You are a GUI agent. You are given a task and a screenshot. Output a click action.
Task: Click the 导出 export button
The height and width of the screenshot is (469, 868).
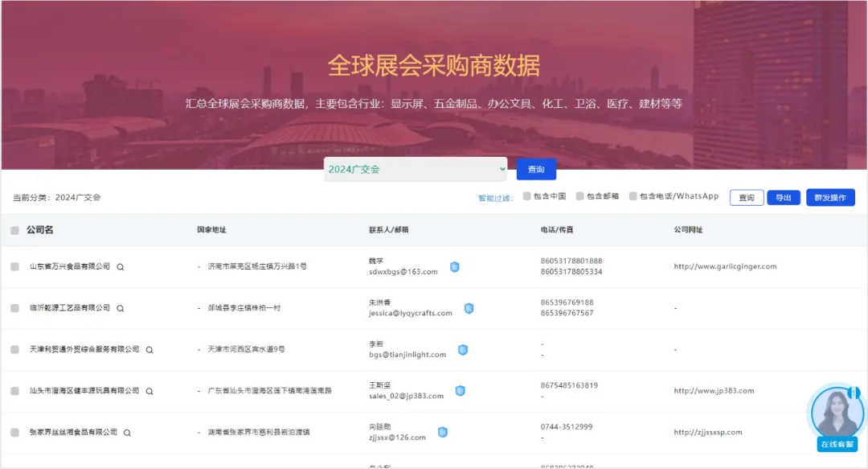784,198
